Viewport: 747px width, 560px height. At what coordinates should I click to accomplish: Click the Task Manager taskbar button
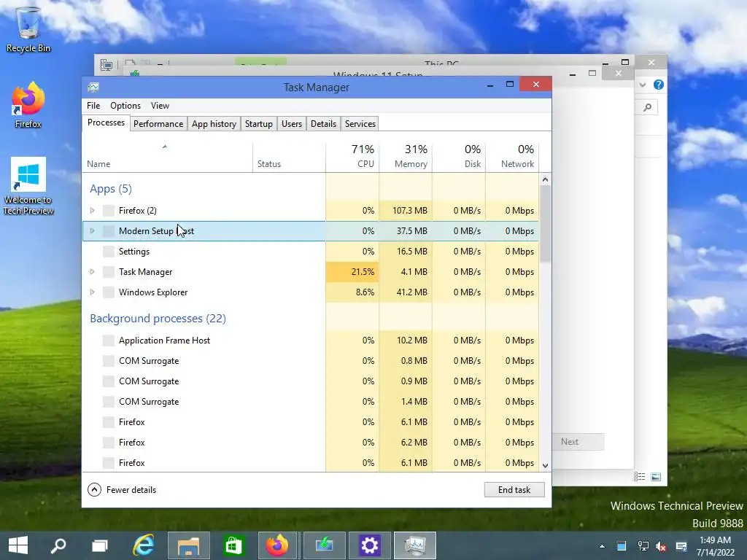[414, 545]
